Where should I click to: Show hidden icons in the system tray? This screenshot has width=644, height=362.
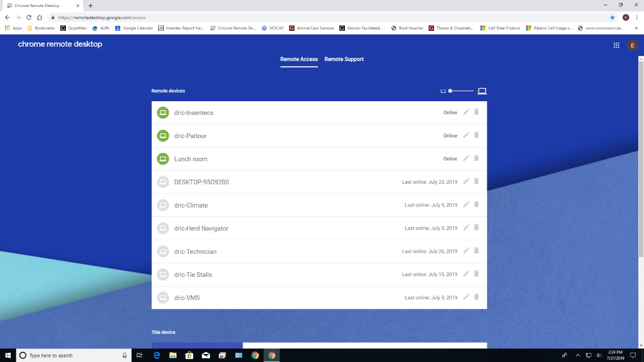pyautogui.click(x=578, y=355)
